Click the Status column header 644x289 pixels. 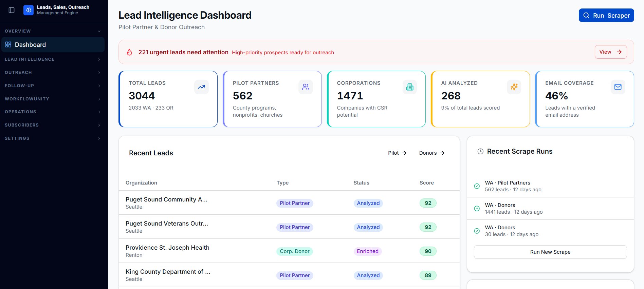(x=361, y=183)
